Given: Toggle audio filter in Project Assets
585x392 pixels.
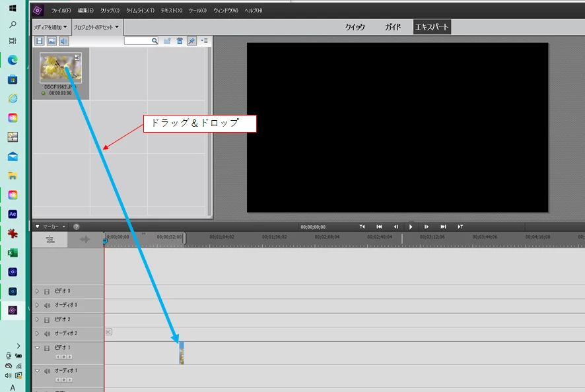Looking at the screenshot, I should pyautogui.click(x=64, y=41).
